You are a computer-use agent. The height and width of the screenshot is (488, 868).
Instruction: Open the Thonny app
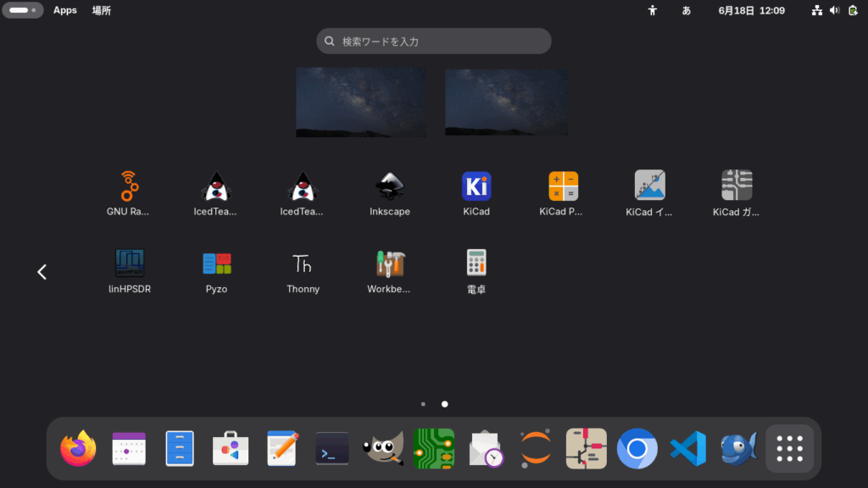click(303, 270)
